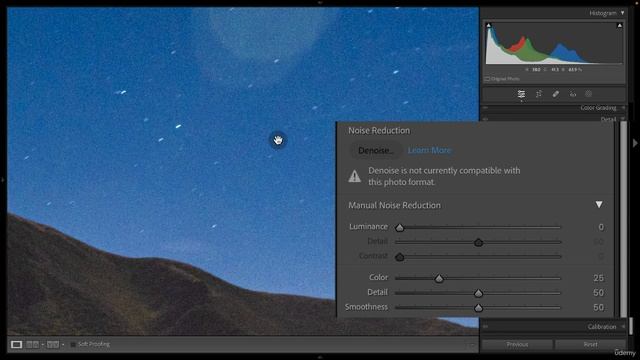Select the Masking tool icon
Viewport: 640px width, 360px height.
click(588, 94)
